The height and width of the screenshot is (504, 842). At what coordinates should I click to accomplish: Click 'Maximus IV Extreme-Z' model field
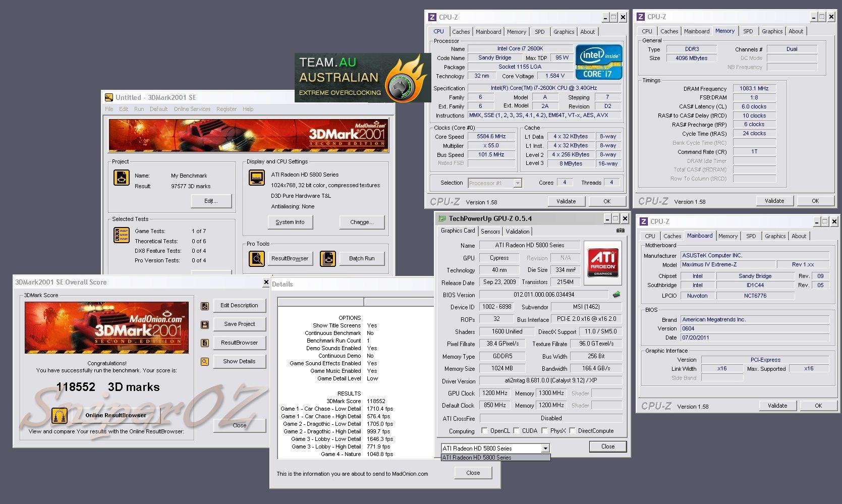(x=727, y=264)
